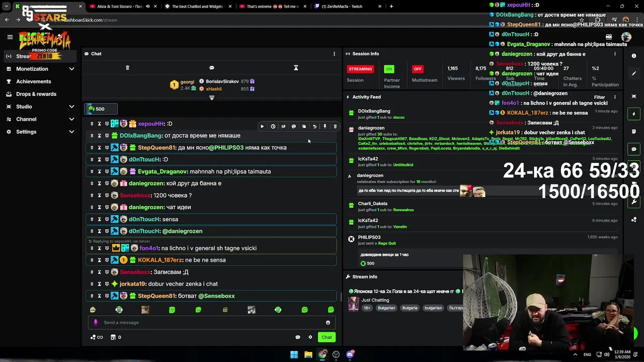Click the 'Rarewalrus' link in the Activity Feed

pos(404,210)
